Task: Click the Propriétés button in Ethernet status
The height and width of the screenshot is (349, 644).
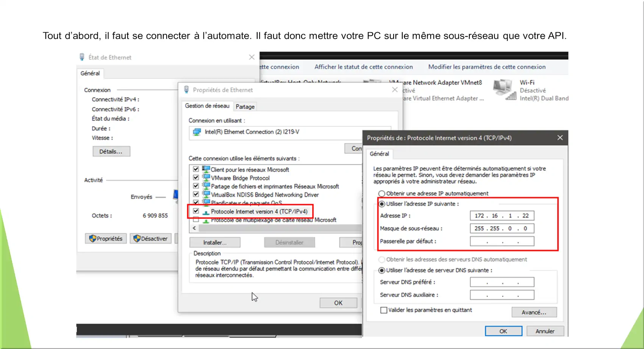Action: point(106,239)
